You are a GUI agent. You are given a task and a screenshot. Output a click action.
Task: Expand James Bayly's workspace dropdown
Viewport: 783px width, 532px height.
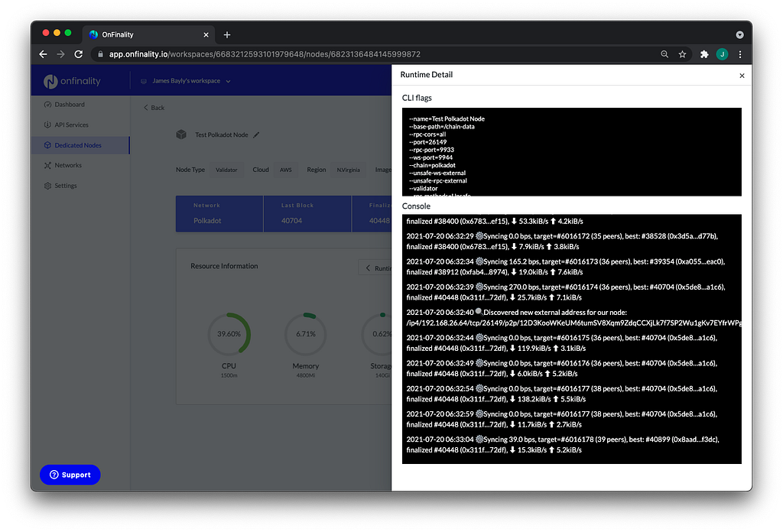[186, 81]
